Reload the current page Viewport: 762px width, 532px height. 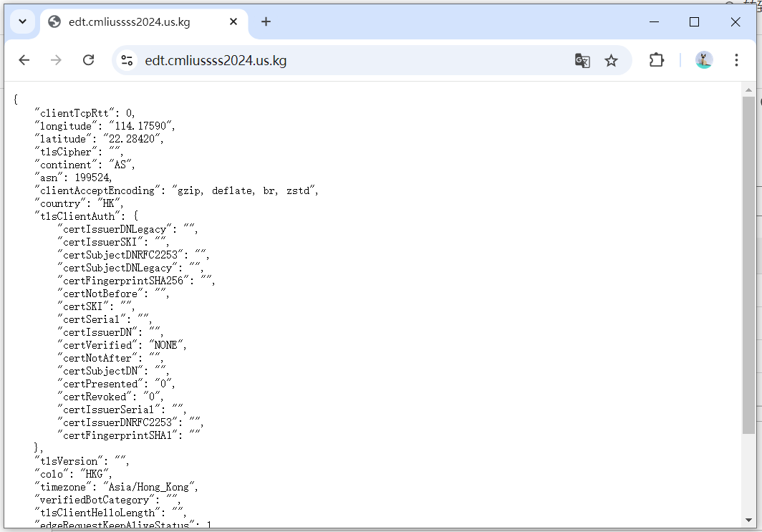88,60
